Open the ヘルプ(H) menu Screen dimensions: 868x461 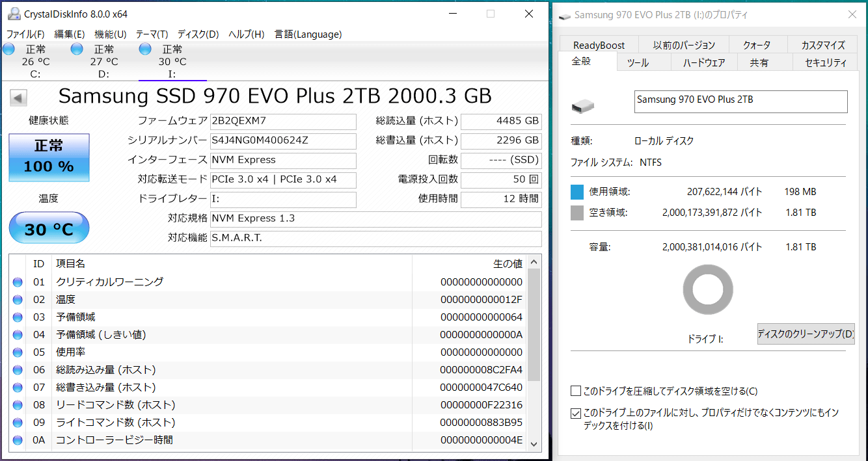coord(247,34)
